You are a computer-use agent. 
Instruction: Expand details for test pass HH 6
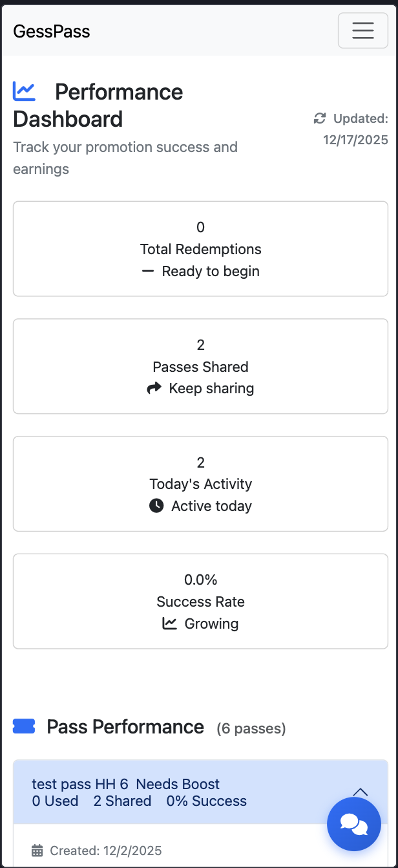[x=360, y=792]
